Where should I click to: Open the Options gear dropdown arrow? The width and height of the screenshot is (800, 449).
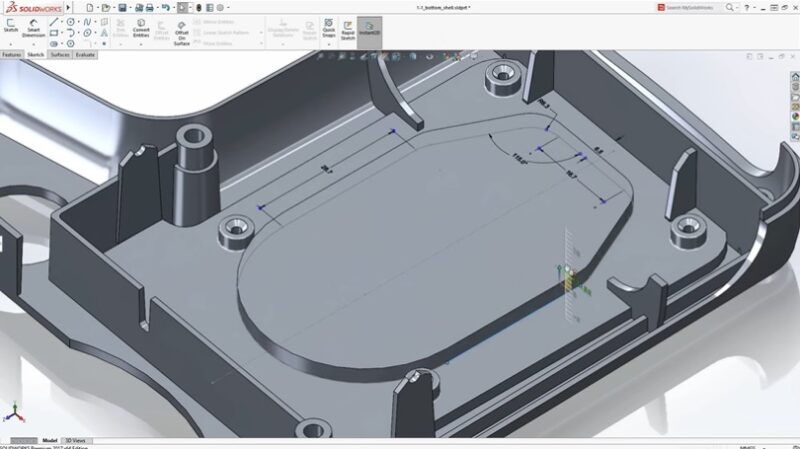(x=228, y=8)
